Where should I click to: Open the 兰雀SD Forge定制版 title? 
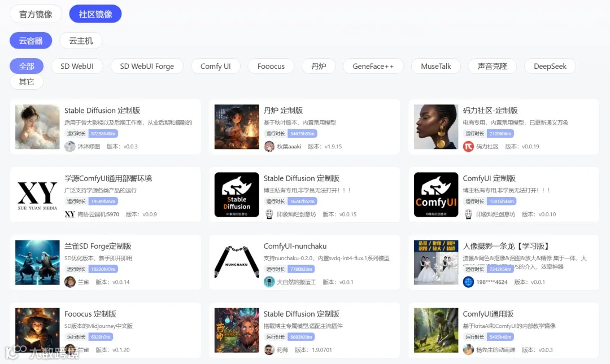[x=98, y=246]
